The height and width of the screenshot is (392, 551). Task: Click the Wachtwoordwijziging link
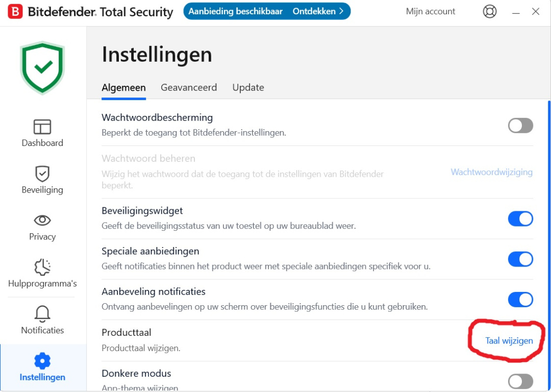(492, 172)
